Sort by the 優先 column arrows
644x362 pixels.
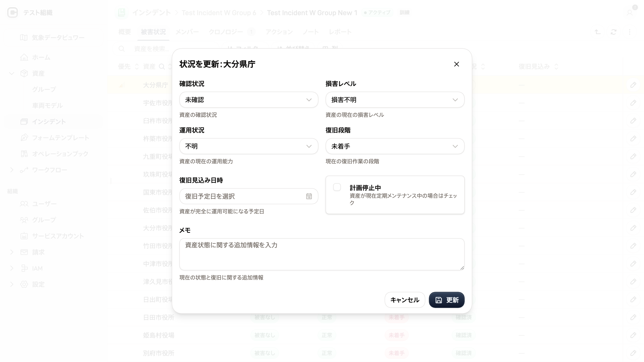tap(136, 66)
